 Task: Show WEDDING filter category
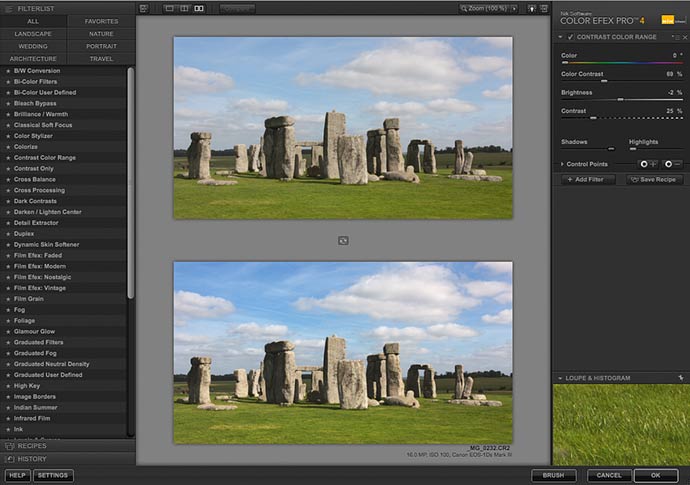(33, 46)
